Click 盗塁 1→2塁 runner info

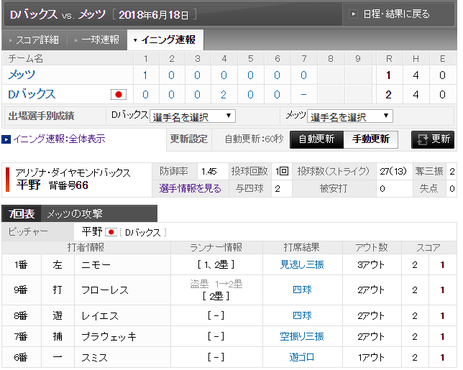click(216, 284)
